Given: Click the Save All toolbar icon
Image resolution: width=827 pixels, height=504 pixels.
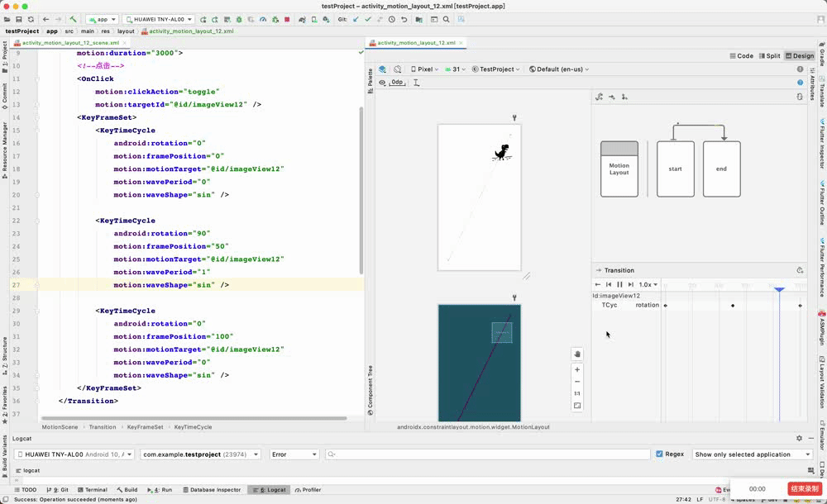Looking at the screenshot, I should (x=18, y=20).
